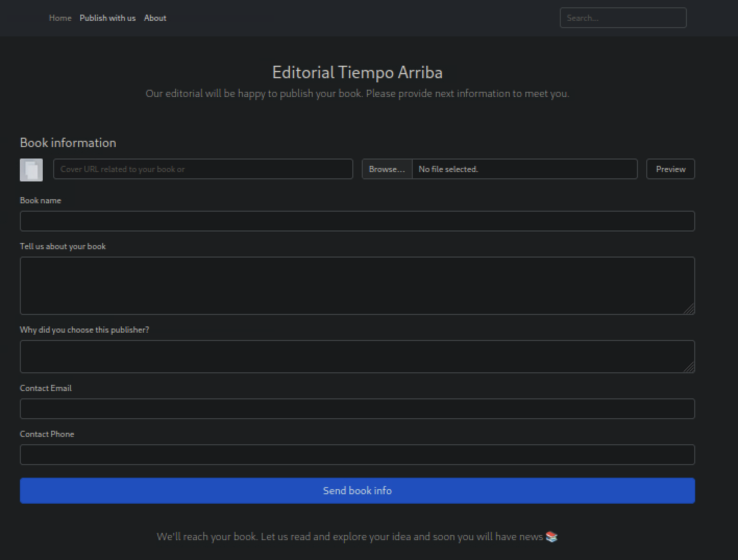Click the 'No file selected' file field

click(x=524, y=169)
